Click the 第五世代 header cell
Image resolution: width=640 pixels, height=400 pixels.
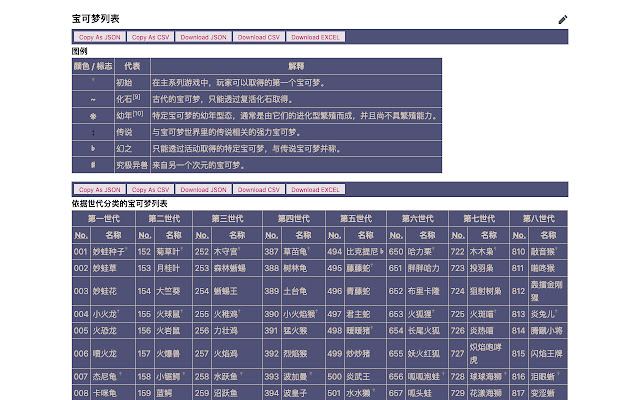pos(356,218)
